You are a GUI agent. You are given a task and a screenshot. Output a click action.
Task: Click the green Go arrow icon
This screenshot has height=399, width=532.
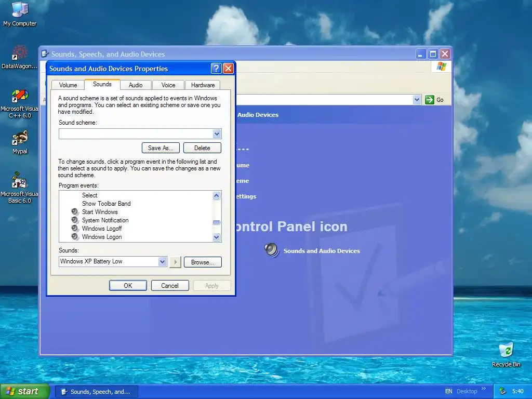(x=430, y=100)
